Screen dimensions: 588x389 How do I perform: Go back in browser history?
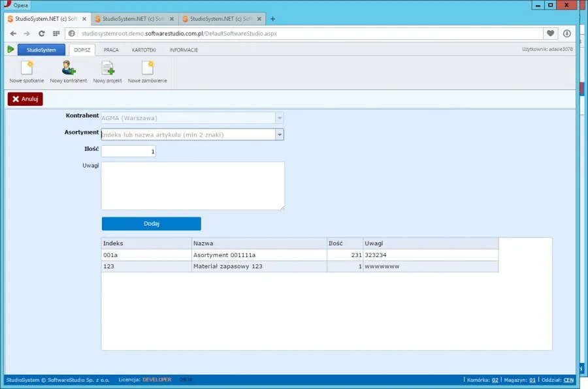[13, 33]
